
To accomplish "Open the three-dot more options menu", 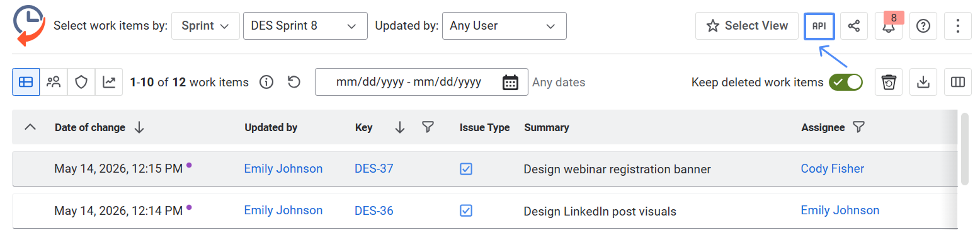I will [958, 26].
